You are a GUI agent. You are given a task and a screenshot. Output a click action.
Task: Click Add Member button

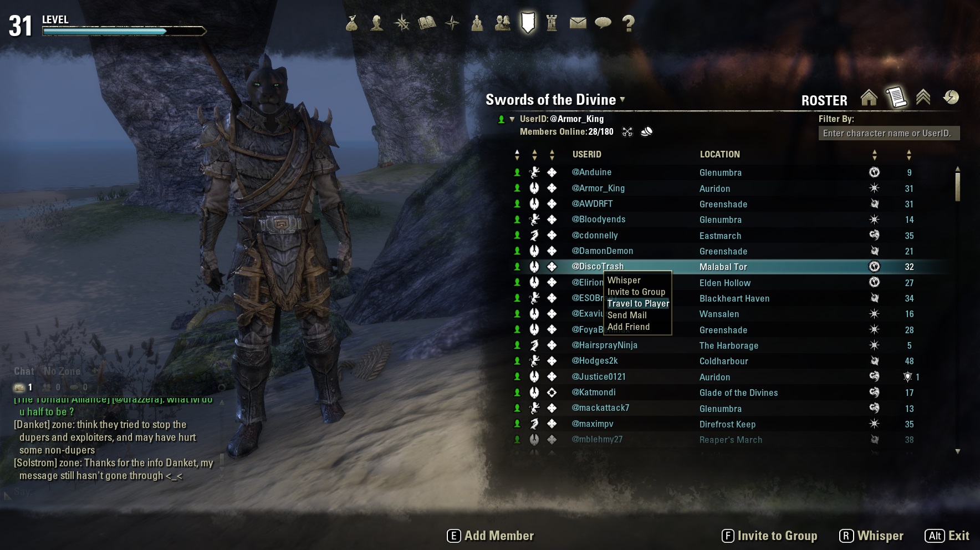(x=491, y=536)
